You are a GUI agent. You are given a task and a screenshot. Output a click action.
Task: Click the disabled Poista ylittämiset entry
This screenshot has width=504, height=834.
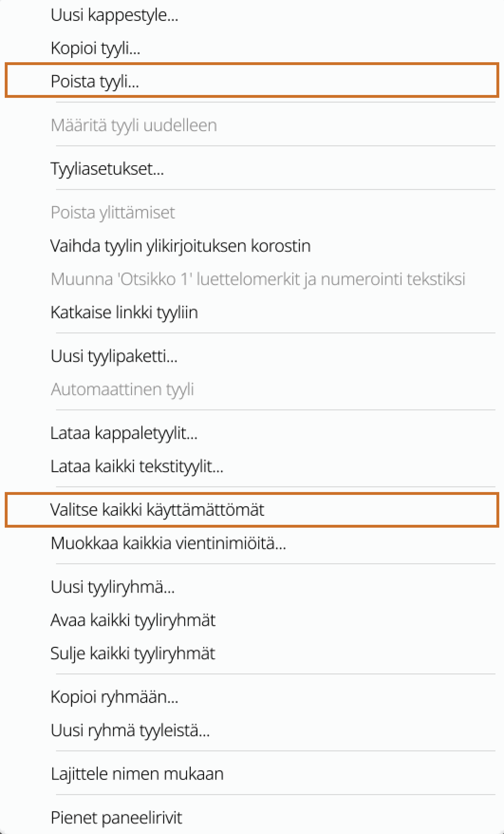(x=113, y=212)
